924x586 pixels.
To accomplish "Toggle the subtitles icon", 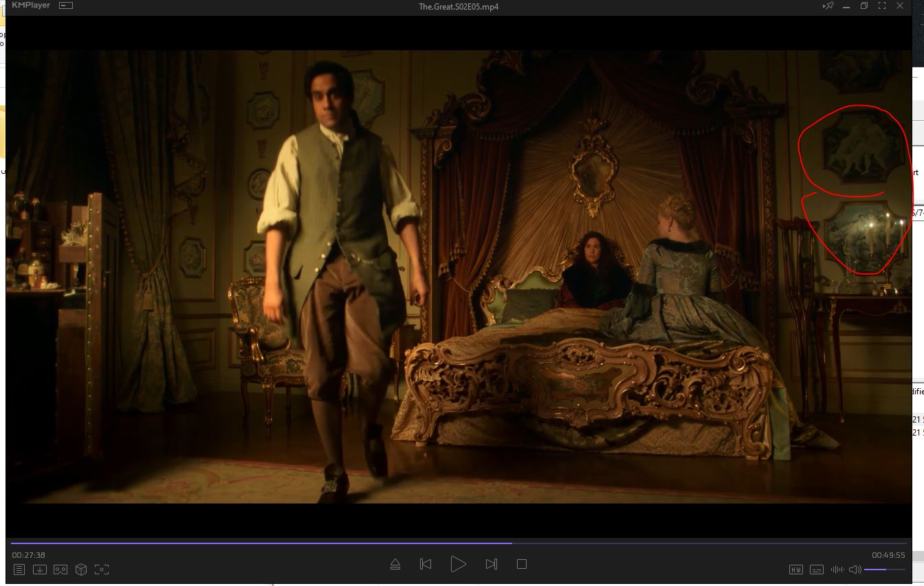I will pyautogui.click(x=817, y=570).
